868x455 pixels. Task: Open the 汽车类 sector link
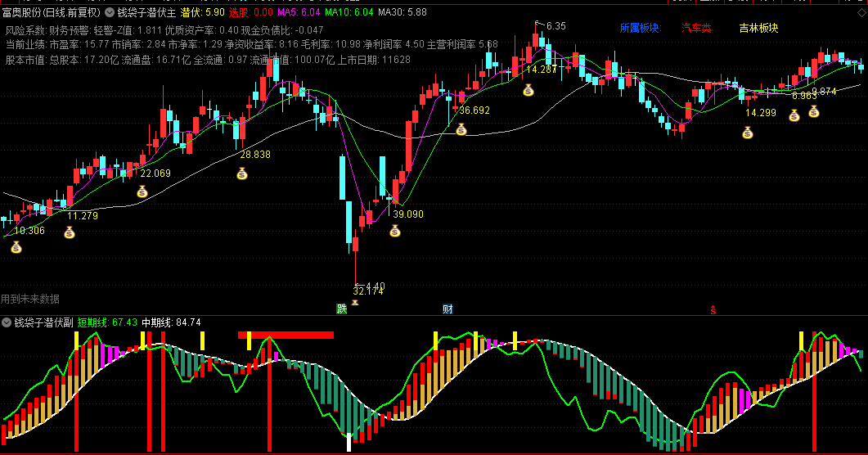(696, 28)
